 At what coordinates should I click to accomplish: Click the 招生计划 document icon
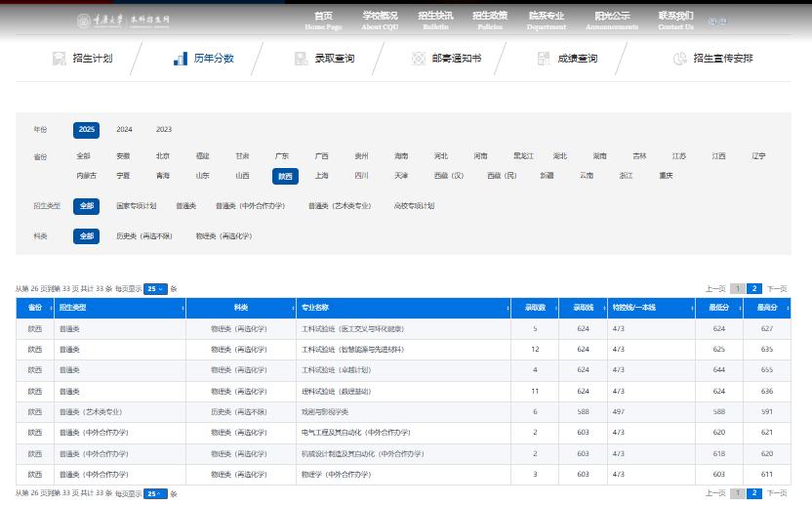(x=59, y=59)
